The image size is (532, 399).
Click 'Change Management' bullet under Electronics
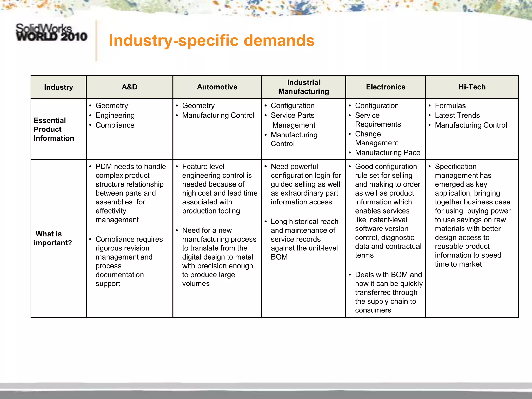coord(376,138)
